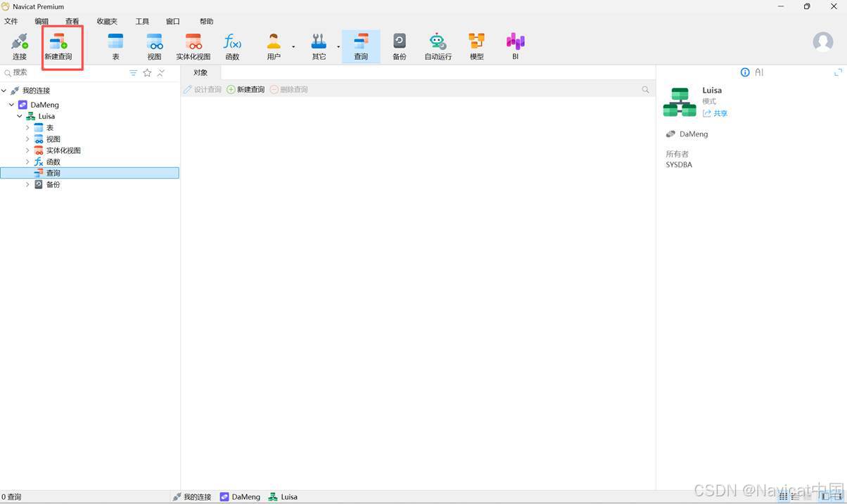
Task: Expand the 表 tree node
Action: tap(28, 128)
